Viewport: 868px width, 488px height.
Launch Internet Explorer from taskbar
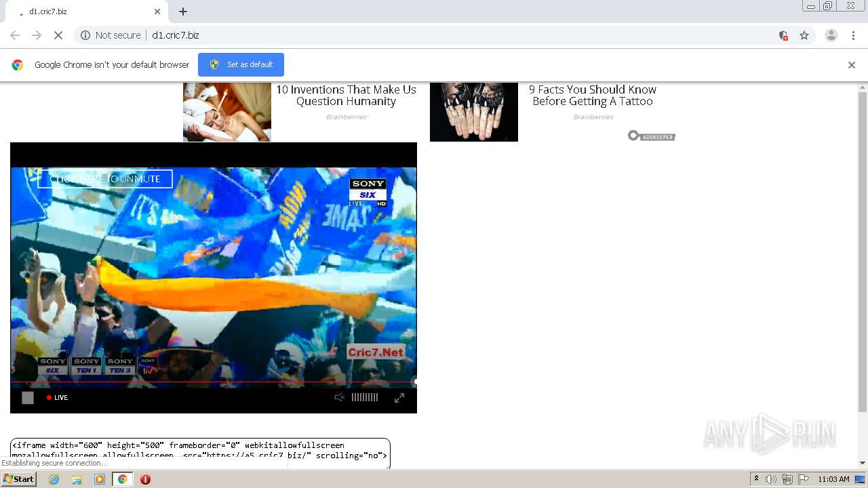coord(54,479)
